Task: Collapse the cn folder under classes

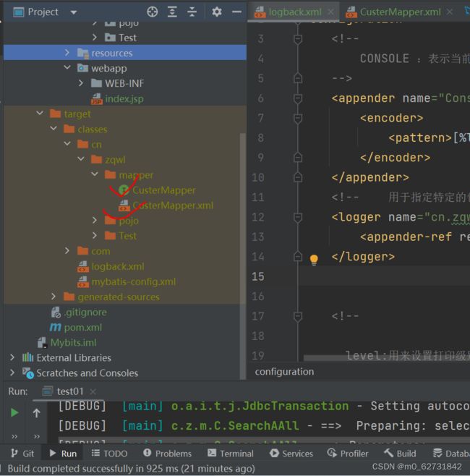Action: 67,143
